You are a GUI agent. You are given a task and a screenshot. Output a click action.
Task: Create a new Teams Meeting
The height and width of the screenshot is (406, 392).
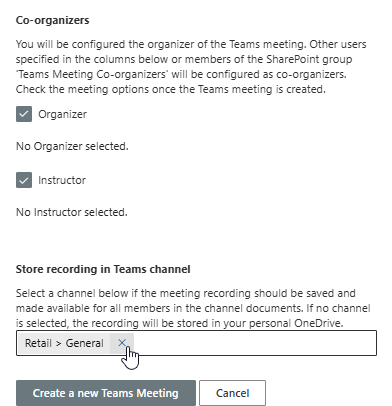point(106,393)
